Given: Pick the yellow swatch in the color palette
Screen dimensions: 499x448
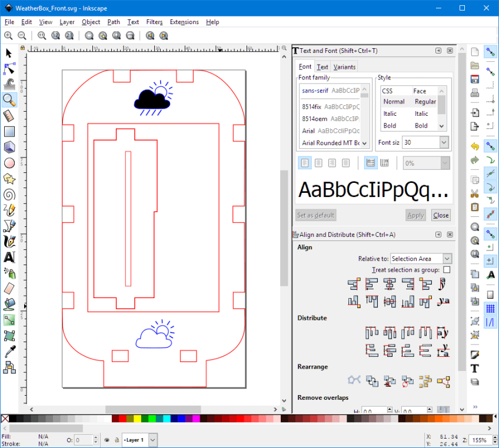Looking at the screenshot, I should [137, 419].
